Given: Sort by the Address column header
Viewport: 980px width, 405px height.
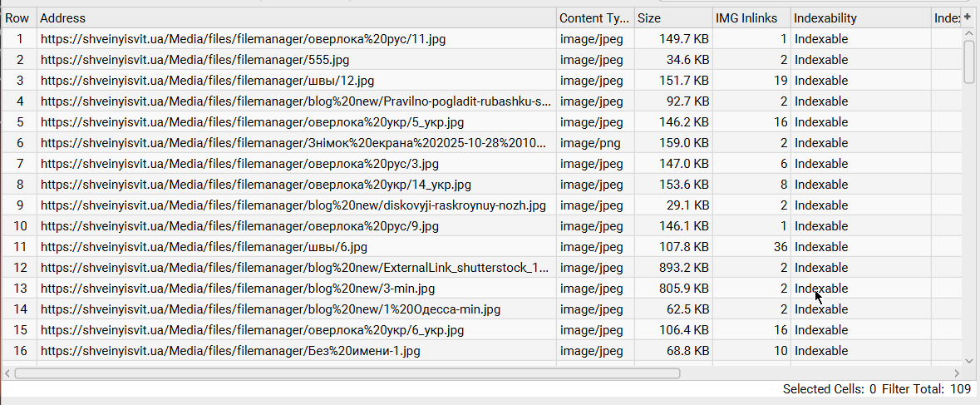Looking at the screenshot, I should pos(296,18).
